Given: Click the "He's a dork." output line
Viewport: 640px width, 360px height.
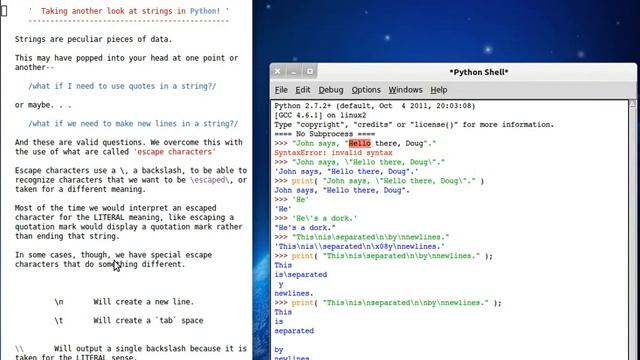Looking at the screenshot, I should coord(305,228).
